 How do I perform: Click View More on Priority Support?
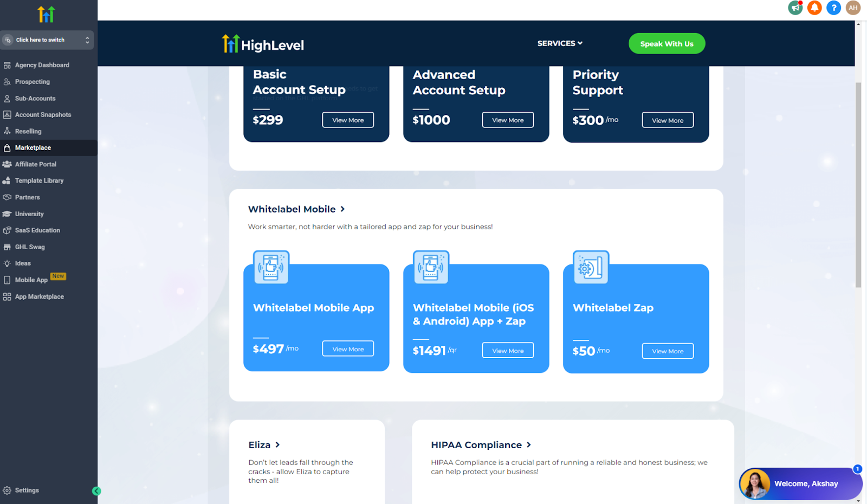[668, 120]
